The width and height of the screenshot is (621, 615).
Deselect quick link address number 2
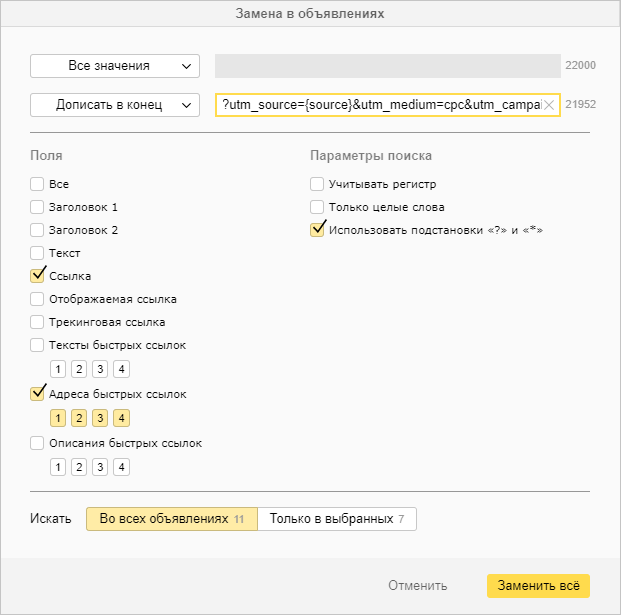[x=80, y=419]
